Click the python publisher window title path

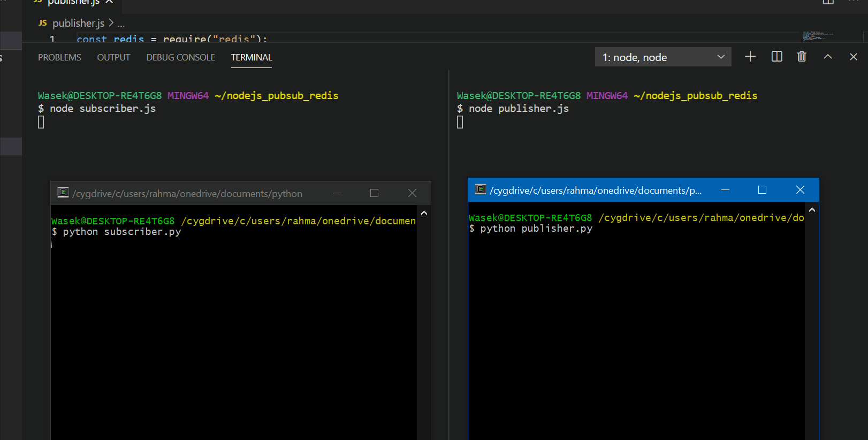pyautogui.click(x=596, y=191)
